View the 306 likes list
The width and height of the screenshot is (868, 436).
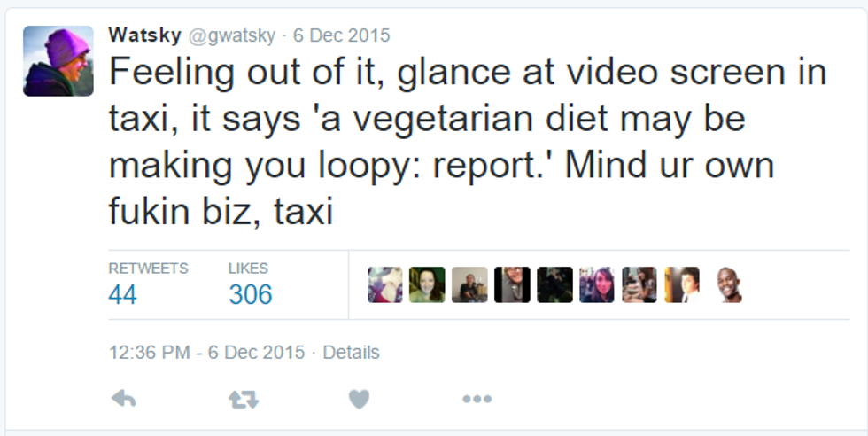coord(250,294)
